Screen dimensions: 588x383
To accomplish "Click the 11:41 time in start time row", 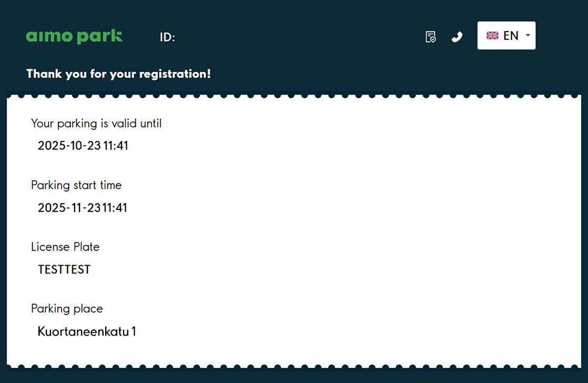I will 115,208.
